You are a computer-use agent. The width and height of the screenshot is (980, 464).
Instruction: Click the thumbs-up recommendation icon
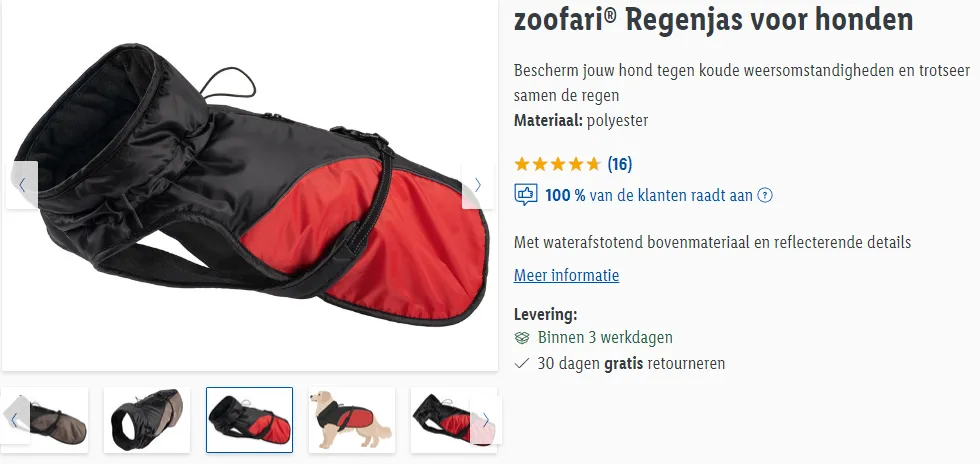pyautogui.click(x=526, y=195)
